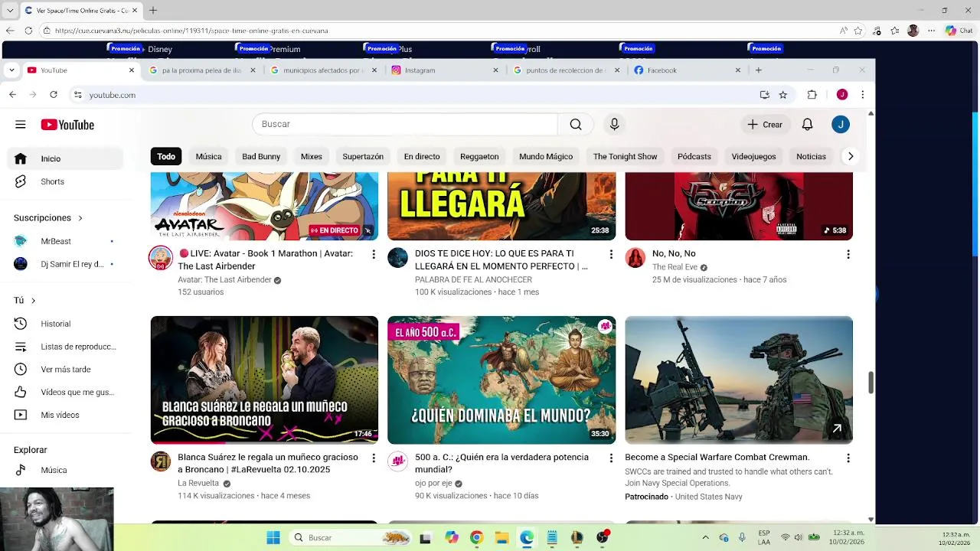Switch to the Instagram tab
Viewport: 980px width, 551px height.
click(x=446, y=70)
